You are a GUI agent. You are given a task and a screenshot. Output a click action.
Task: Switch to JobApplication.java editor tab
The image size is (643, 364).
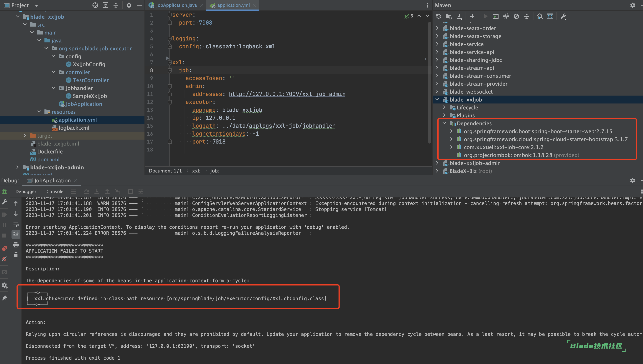(176, 5)
